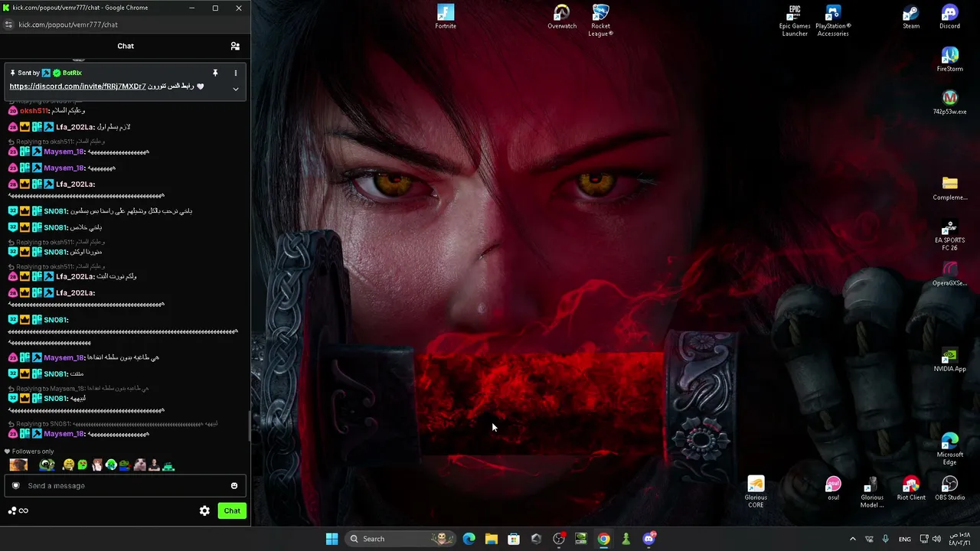Select the Epic Games Launcher icon
Image resolution: width=980 pixels, height=551 pixels.
(x=795, y=21)
